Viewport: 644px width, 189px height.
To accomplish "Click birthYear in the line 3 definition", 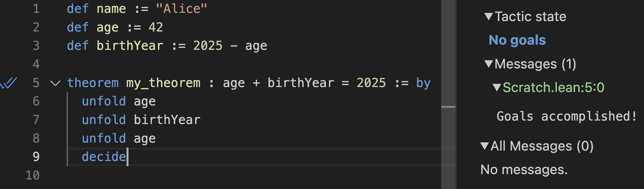I will [130, 46].
